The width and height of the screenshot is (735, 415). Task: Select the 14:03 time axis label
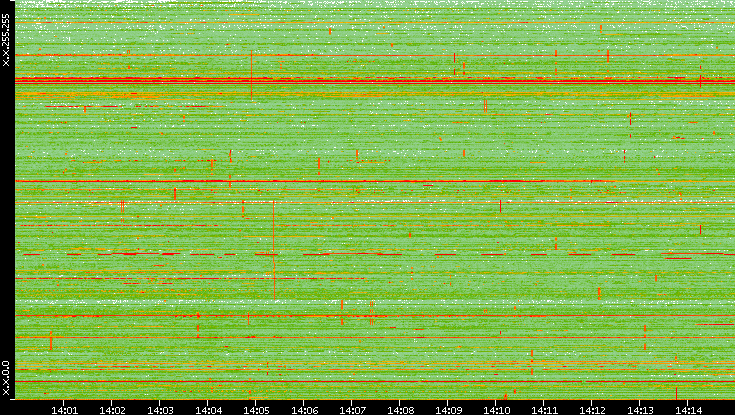click(x=160, y=410)
